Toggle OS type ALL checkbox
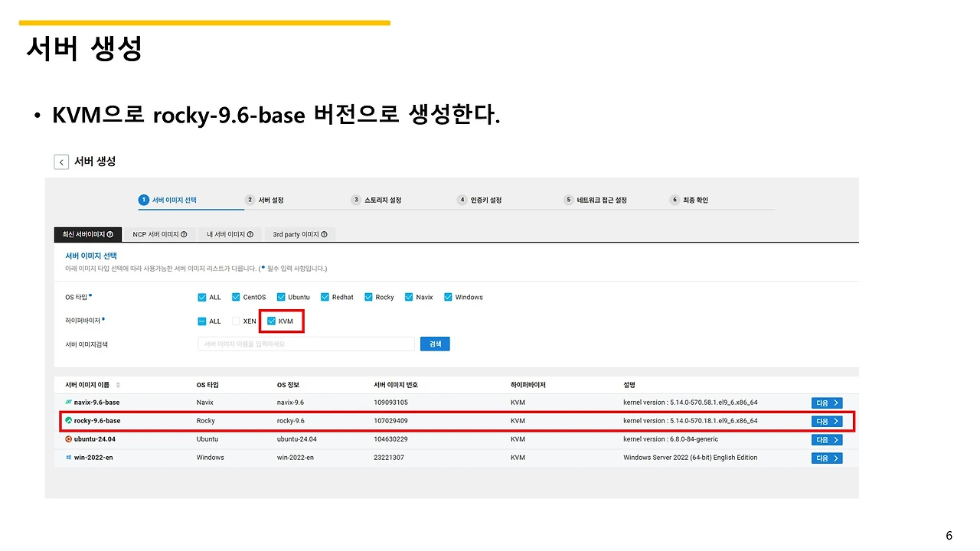 [x=202, y=297]
